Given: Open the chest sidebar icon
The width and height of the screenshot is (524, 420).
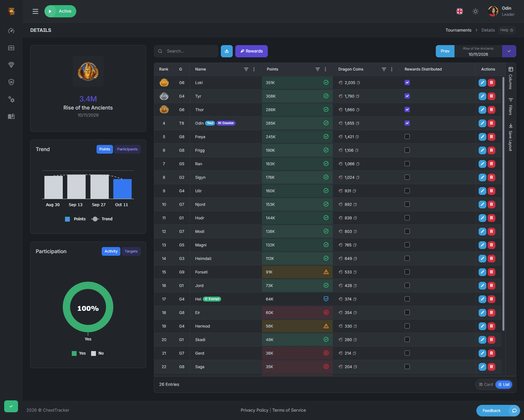Looking at the screenshot, I should pyautogui.click(x=11, y=48).
